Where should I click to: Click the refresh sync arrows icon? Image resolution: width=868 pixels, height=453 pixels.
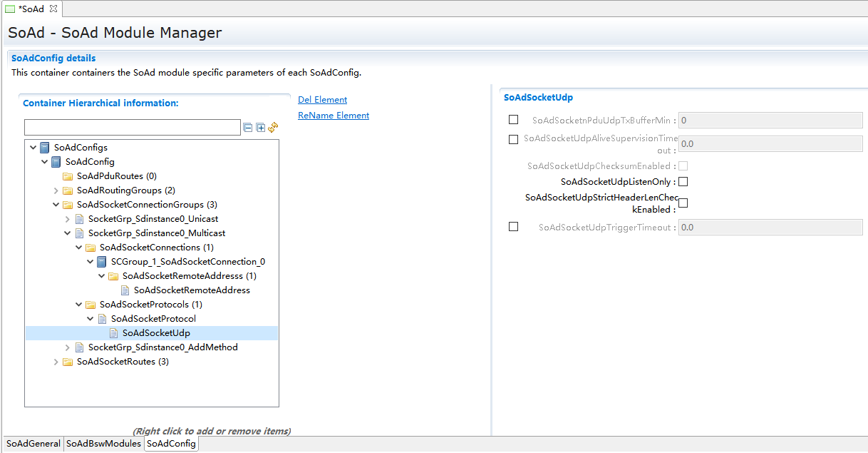[x=273, y=128]
